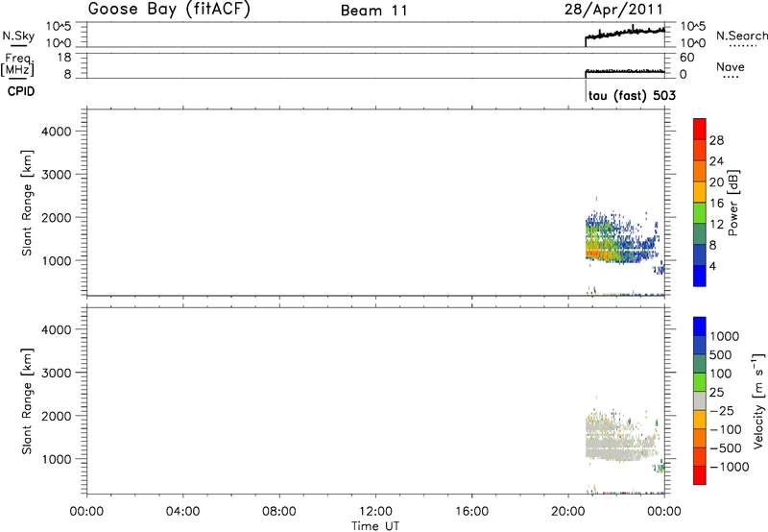Click the '12:00' time tick label

375,512
